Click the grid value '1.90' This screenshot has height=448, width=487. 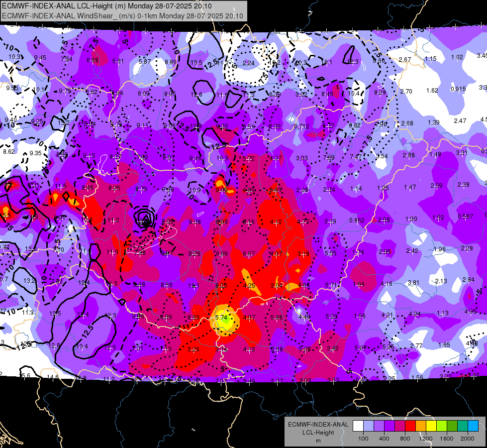pyautogui.click(x=411, y=219)
